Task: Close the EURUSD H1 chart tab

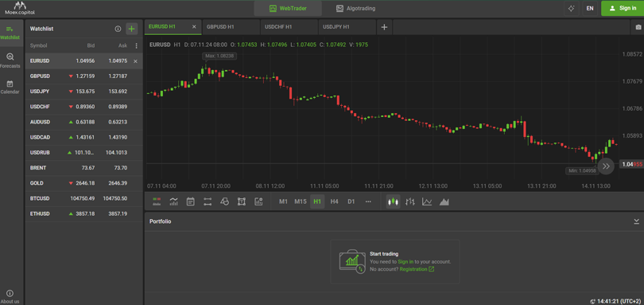Action: [194, 27]
